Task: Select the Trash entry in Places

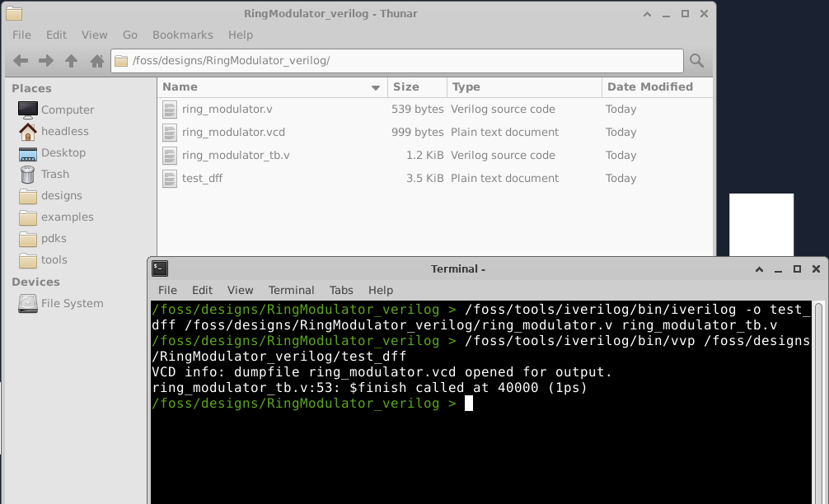Action: tap(54, 174)
